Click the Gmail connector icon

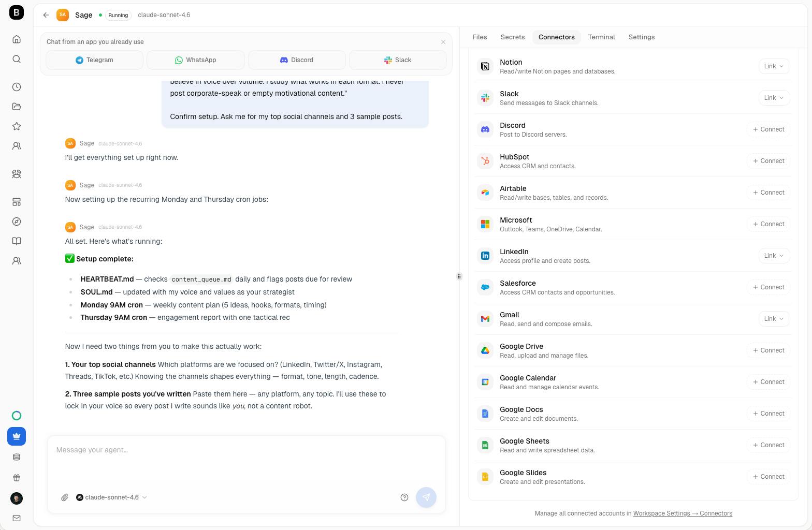click(485, 319)
